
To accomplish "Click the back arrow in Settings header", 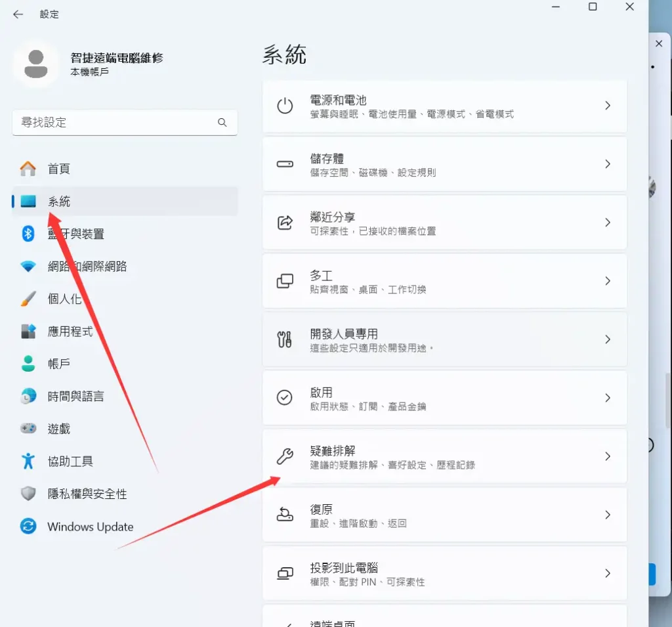I will click(18, 14).
